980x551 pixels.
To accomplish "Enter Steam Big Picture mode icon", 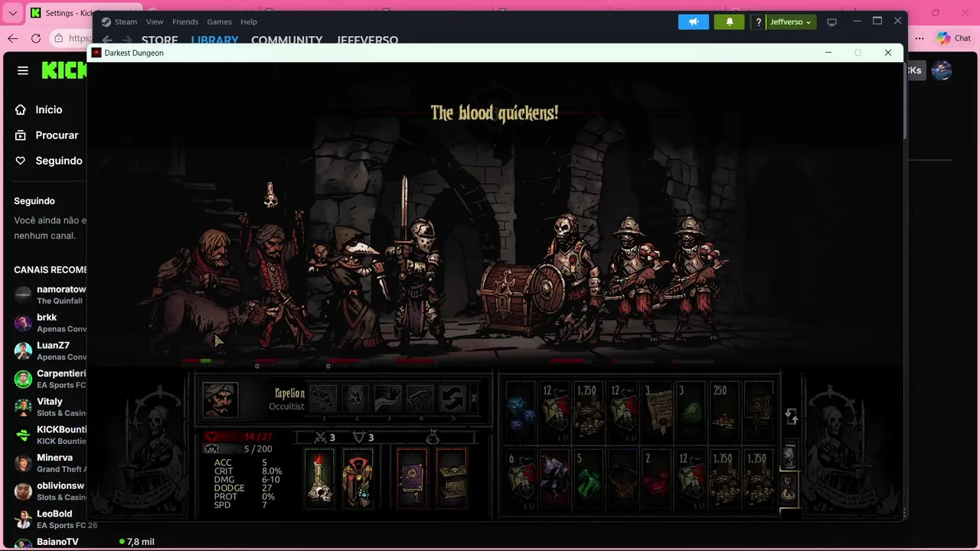I will point(832,21).
